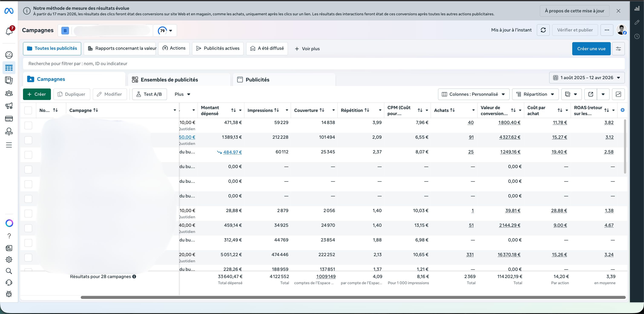Click the charts view icon button
Image resolution: width=644 pixels, height=314 pixels.
click(x=618, y=94)
